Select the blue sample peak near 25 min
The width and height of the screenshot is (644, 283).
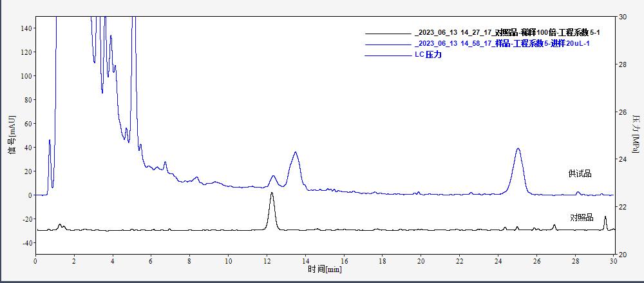click(518, 150)
